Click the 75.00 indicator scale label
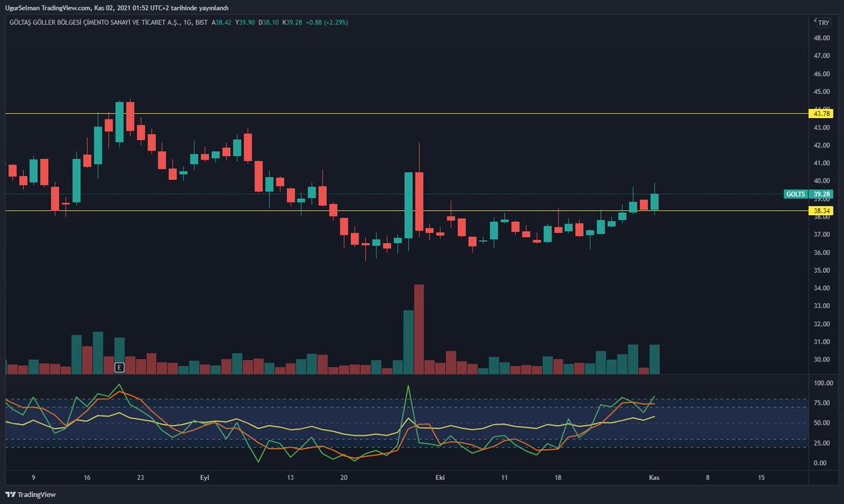 point(822,403)
